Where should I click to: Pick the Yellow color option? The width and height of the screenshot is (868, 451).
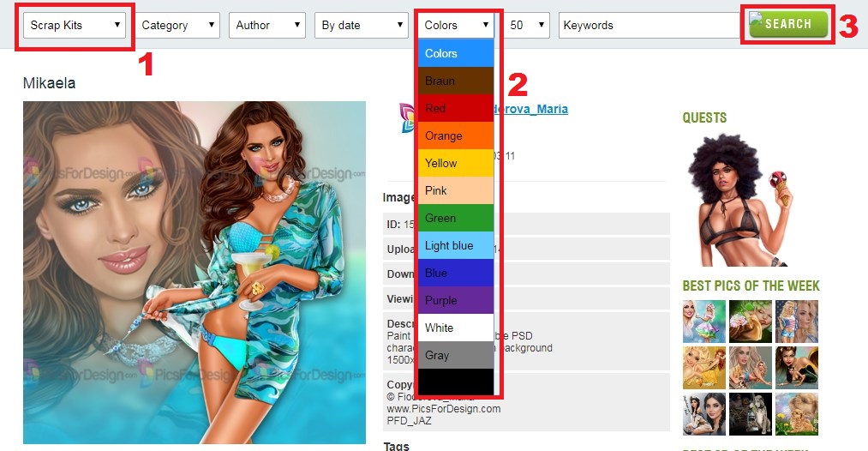coord(456,163)
